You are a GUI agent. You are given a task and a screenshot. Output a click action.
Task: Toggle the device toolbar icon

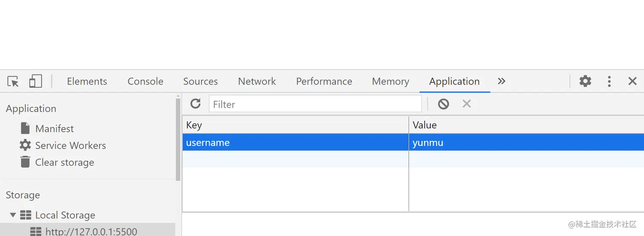(x=35, y=81)
